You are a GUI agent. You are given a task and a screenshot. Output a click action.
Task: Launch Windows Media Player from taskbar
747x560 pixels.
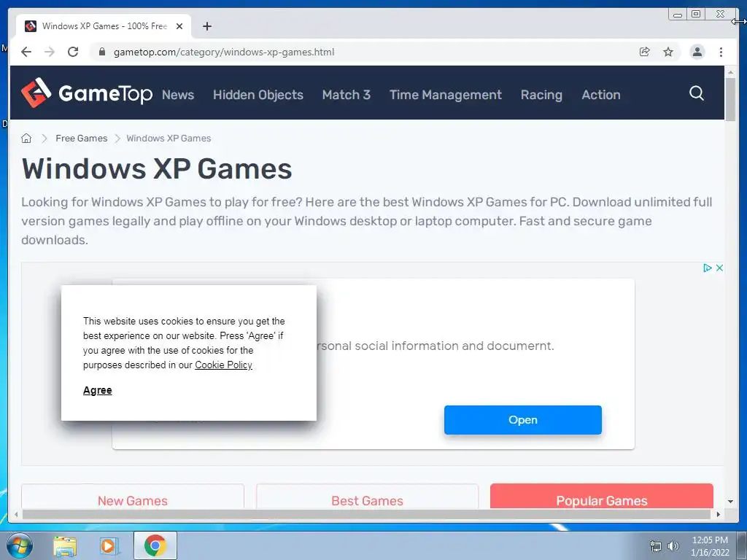[x=109, y=545]
